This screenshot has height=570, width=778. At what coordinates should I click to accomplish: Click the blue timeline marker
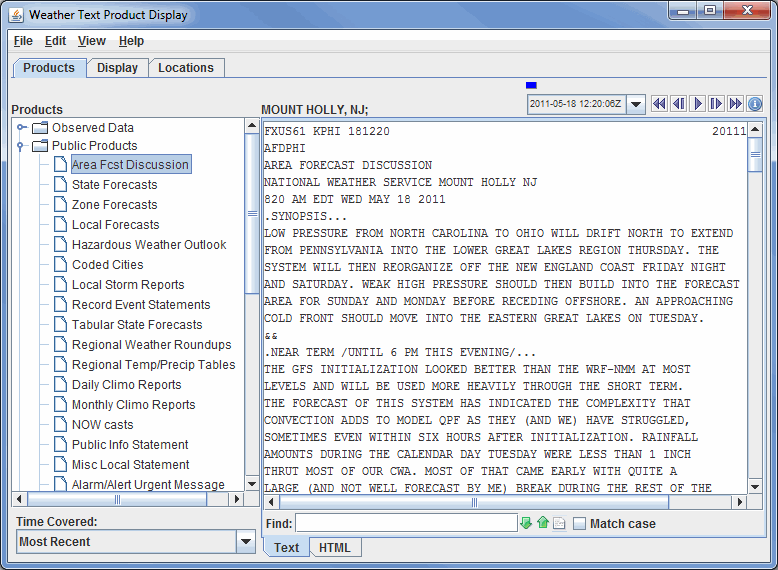[x=531, y=85]
